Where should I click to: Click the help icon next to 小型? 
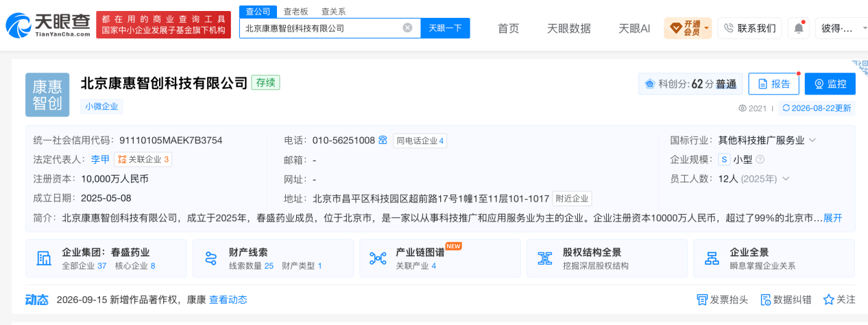point(760,160)
